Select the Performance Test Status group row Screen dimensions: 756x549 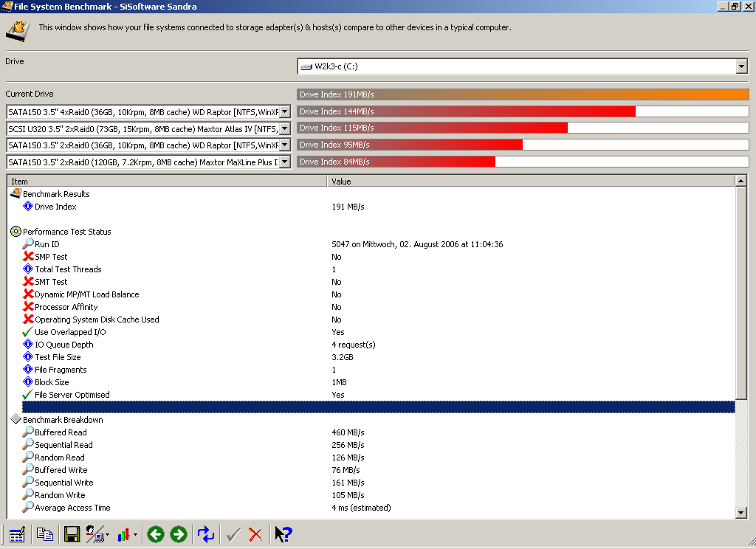[x=371, y=232]
